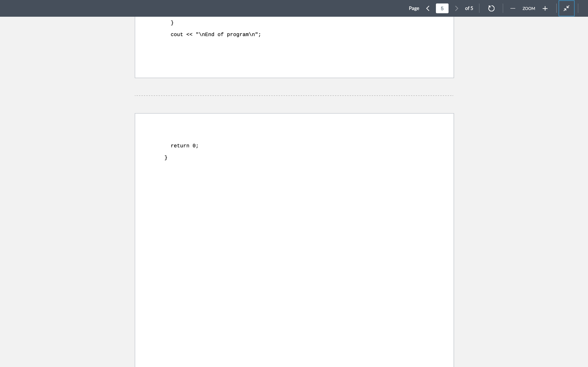Click the upper document page area
The image size is (588, 367).
click(294, 56)
